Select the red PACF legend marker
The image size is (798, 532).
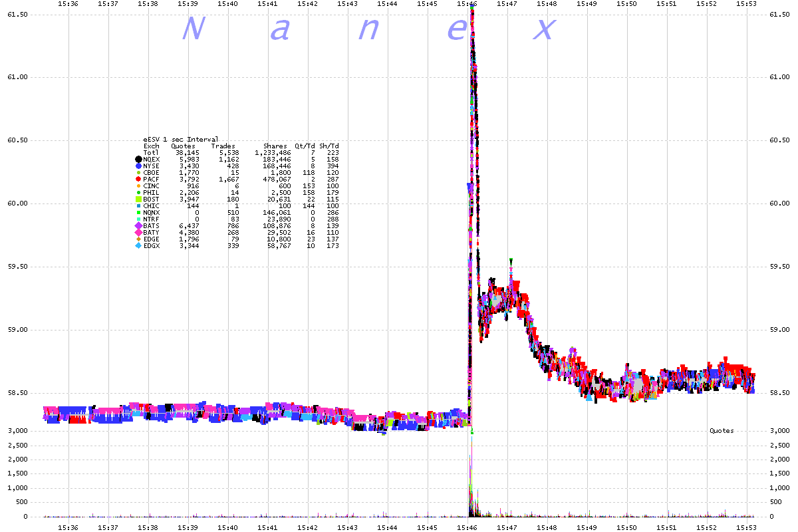138,180
